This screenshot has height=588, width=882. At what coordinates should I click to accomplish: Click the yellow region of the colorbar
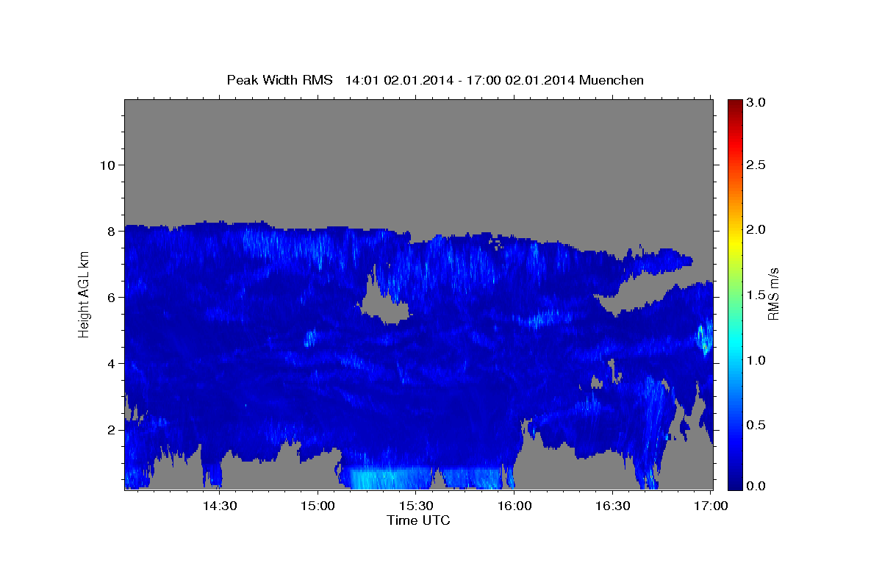point(734,243)
